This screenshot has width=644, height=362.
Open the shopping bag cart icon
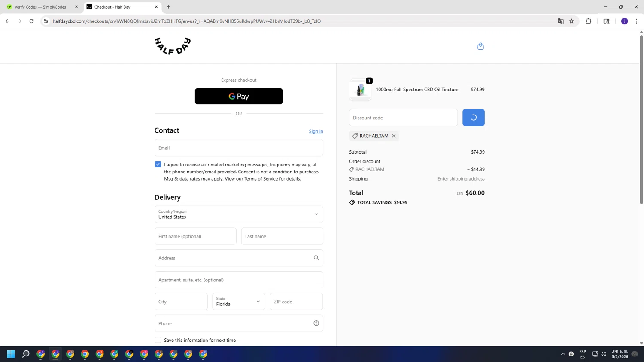tap(480, 46)
